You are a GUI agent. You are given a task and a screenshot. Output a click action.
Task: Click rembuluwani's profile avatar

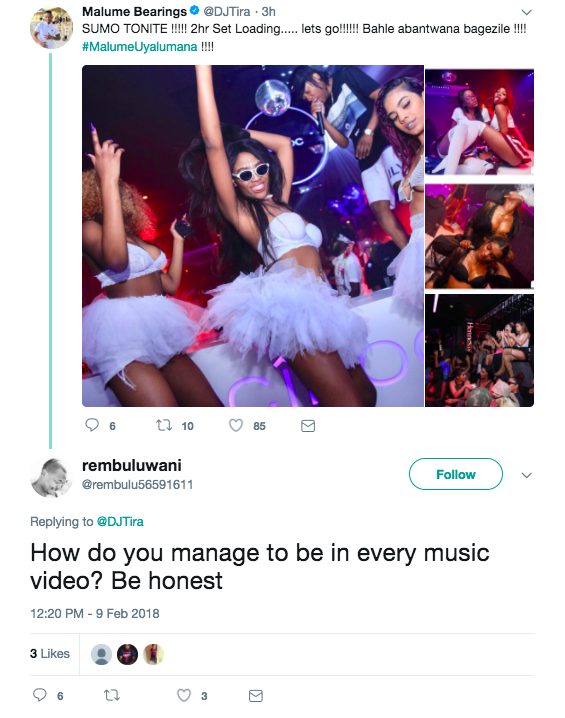click(51, 477)
